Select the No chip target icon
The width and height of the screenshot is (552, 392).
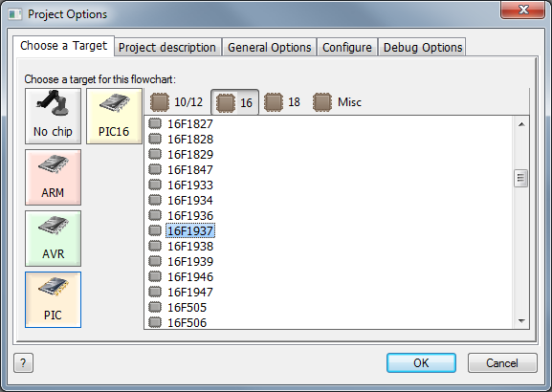(x=54, y=116)
